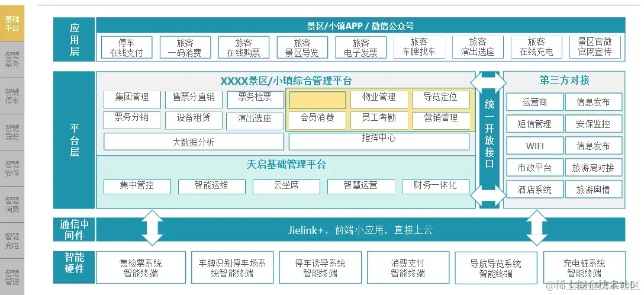Select the 安保监控 box
The image size is (644, 295).
(594, 124)
